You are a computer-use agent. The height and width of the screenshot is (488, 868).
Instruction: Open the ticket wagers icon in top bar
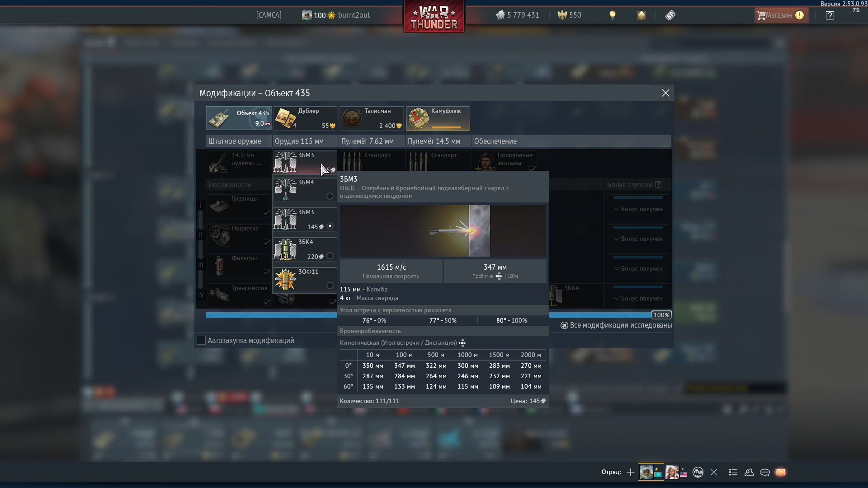tap(670, 15)
